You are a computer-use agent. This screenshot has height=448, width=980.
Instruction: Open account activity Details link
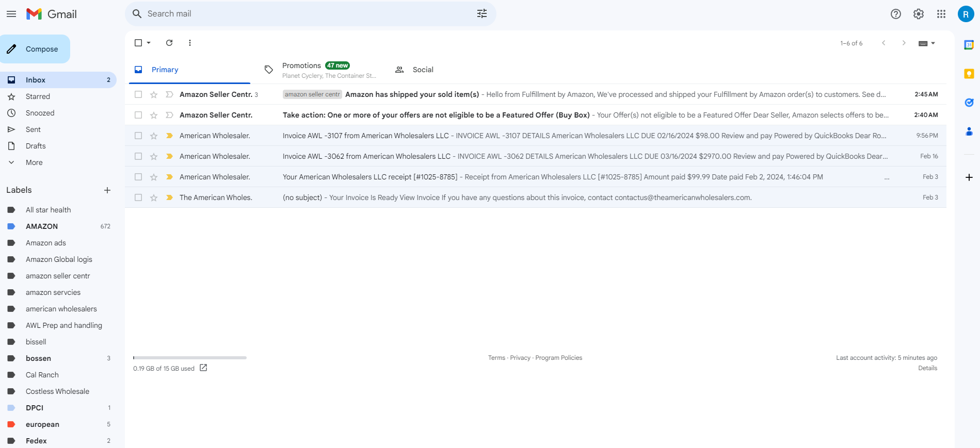(927, 368)
